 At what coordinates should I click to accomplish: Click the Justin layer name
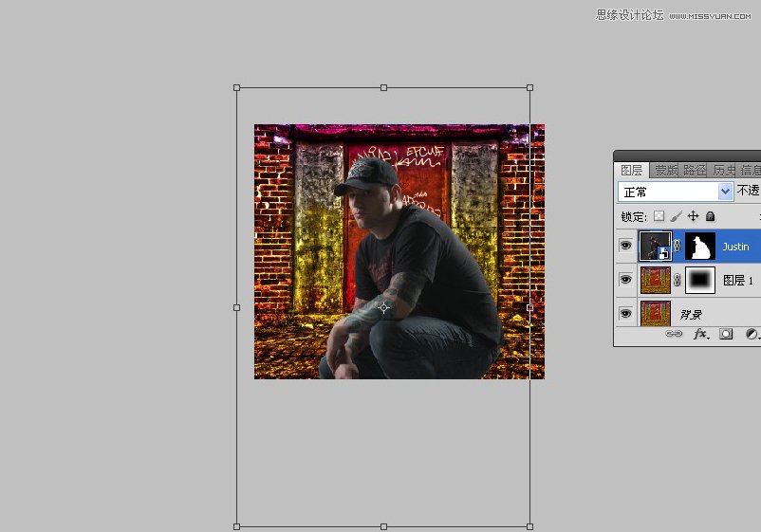click(x=735, y=247)
